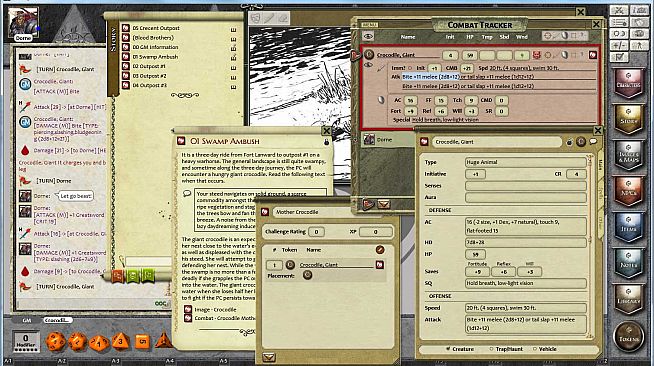This screenshot has height=366, width=654.
Task: Open Mother Crocodile bottom menu arrow
Action: (269, 357)
